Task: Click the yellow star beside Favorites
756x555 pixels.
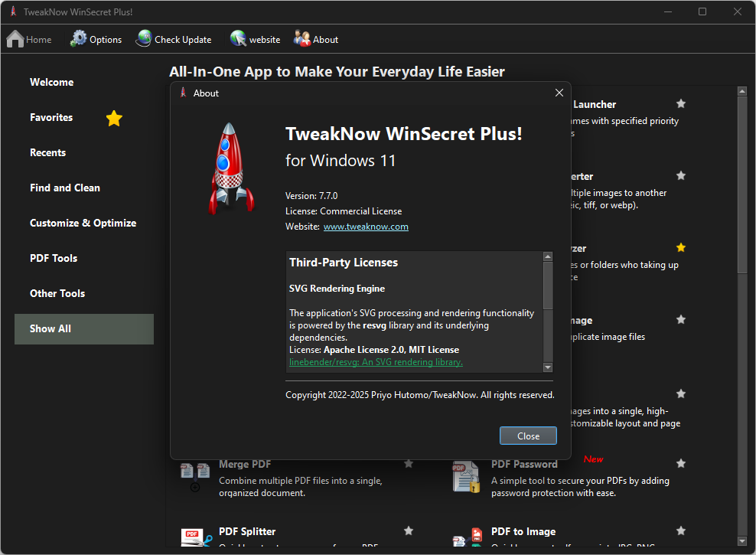Action: coord(114,118)
